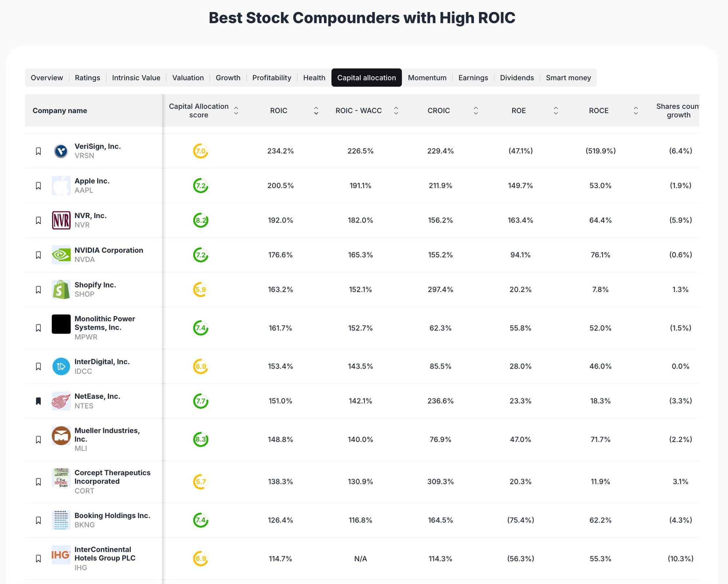728x584 pixels.
Task: Remove NetEase filled bookmark
Action: [x=38, y=401]
